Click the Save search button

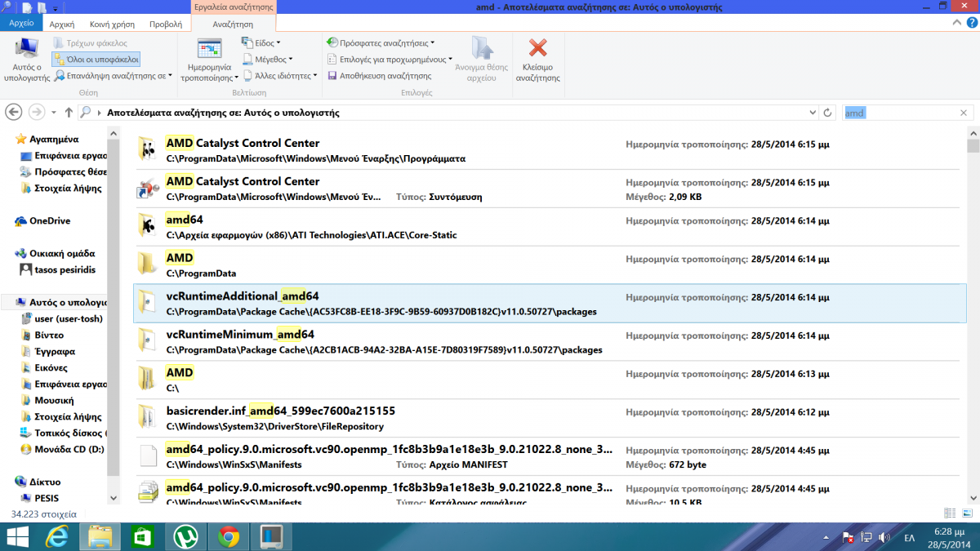(379, 76)
